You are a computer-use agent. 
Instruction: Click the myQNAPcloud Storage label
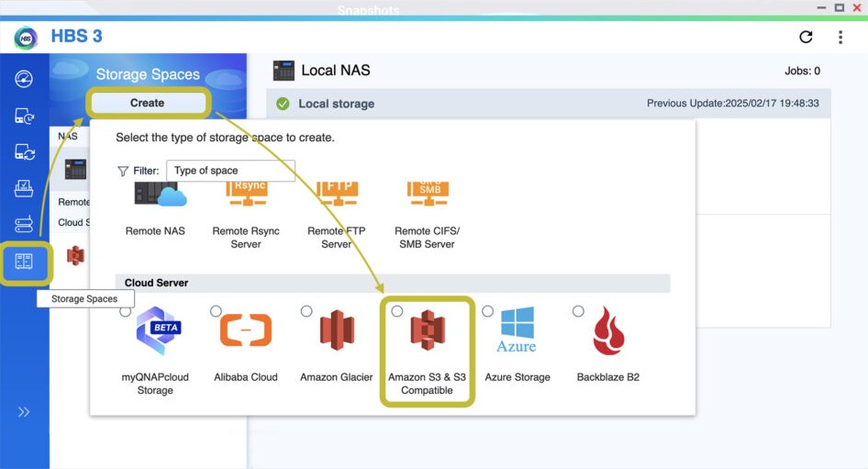click(x=155, y=384)
